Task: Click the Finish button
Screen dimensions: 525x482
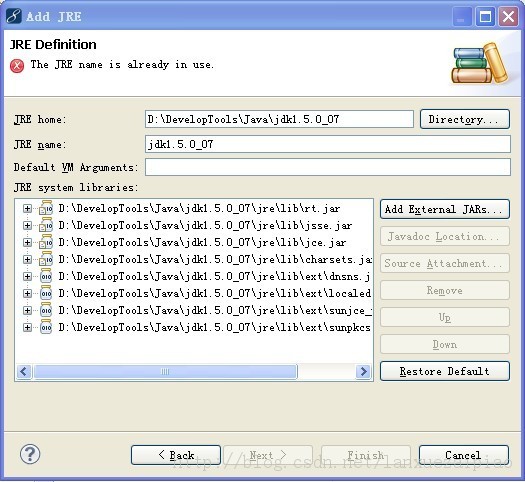Action: 366,455
